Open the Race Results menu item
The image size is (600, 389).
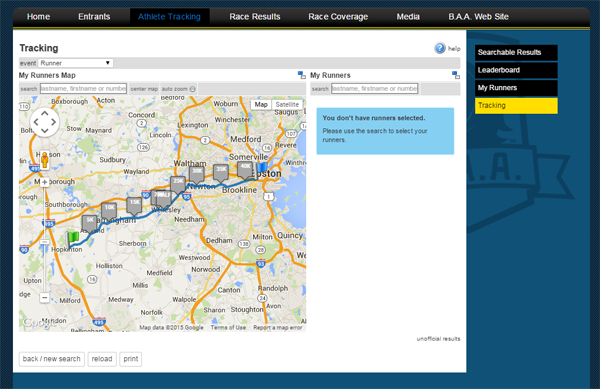click(x=255, y=17)
